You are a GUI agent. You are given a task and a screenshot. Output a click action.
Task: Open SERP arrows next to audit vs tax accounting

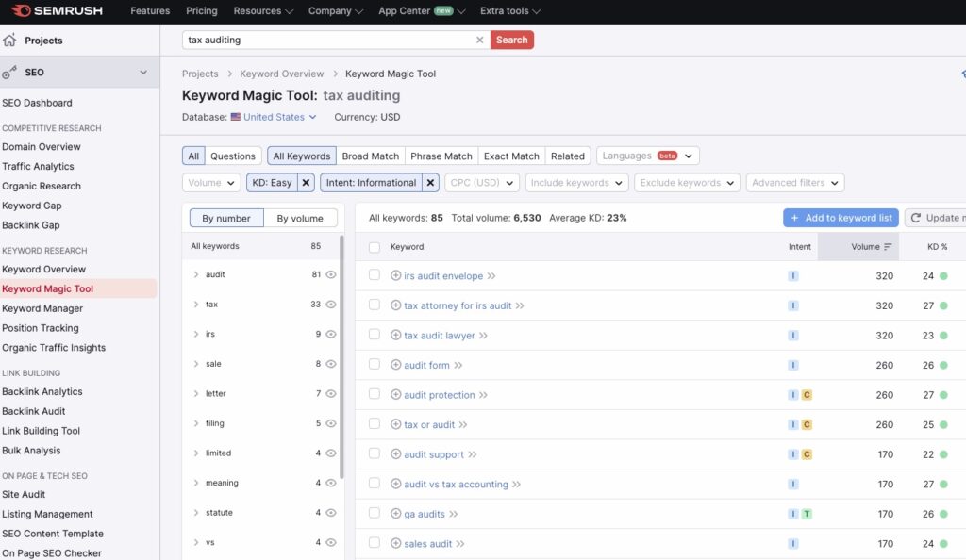pyautogui.click(x=516, y=485)
